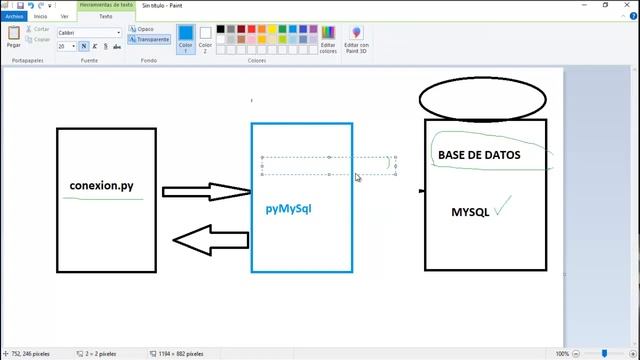The height and width of the screenshot is (360, 640).
Task: Click cursor position '752, 246 píxeles' in status bar
Action: tap(30, 354)
